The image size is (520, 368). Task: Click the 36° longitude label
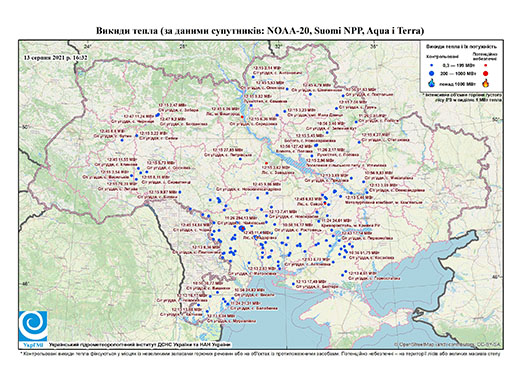tap(374, 46)
